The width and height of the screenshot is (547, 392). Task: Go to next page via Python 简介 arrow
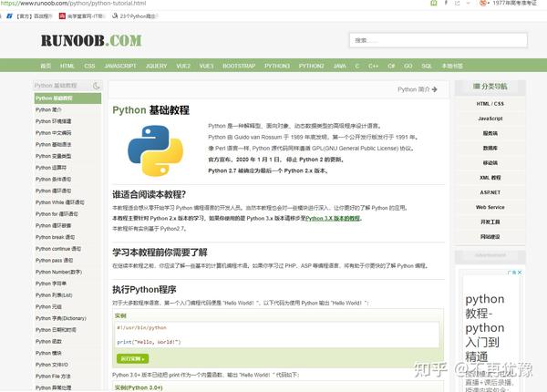coord(418,89)
